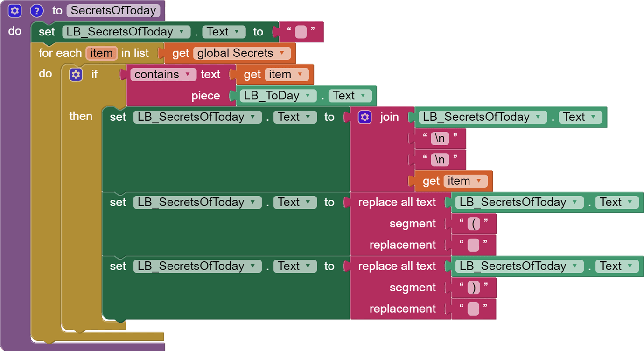Edit the ")" segment text string
The height and width of the screenshot is (351, 644).
[x=474, y=288]
